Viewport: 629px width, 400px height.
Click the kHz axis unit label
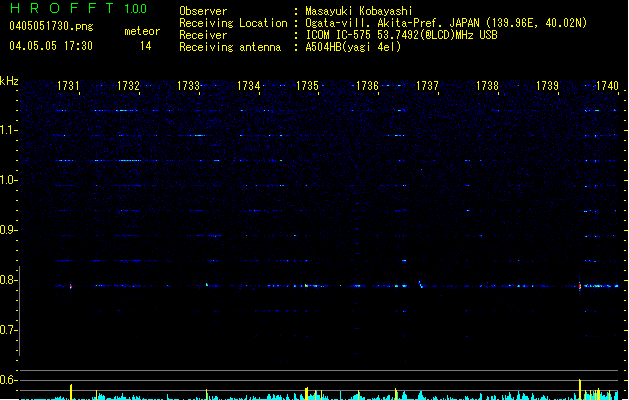(9, 81)
